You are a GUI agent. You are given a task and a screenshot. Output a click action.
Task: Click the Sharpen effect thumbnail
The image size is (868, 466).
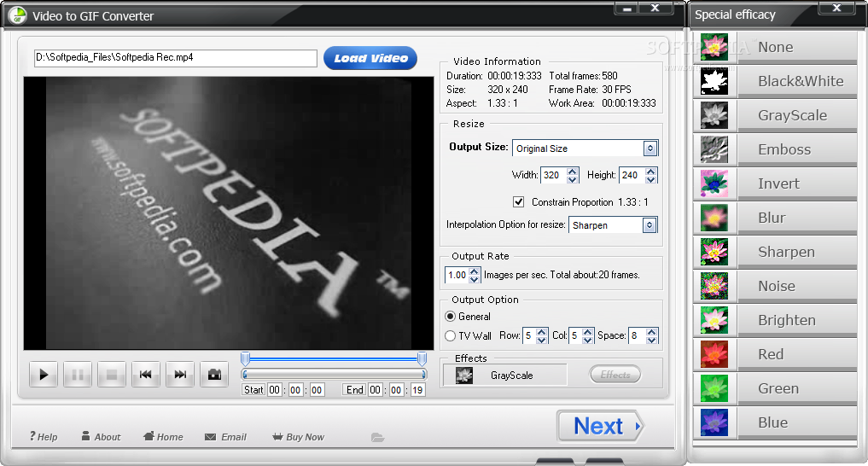(714, 252)
